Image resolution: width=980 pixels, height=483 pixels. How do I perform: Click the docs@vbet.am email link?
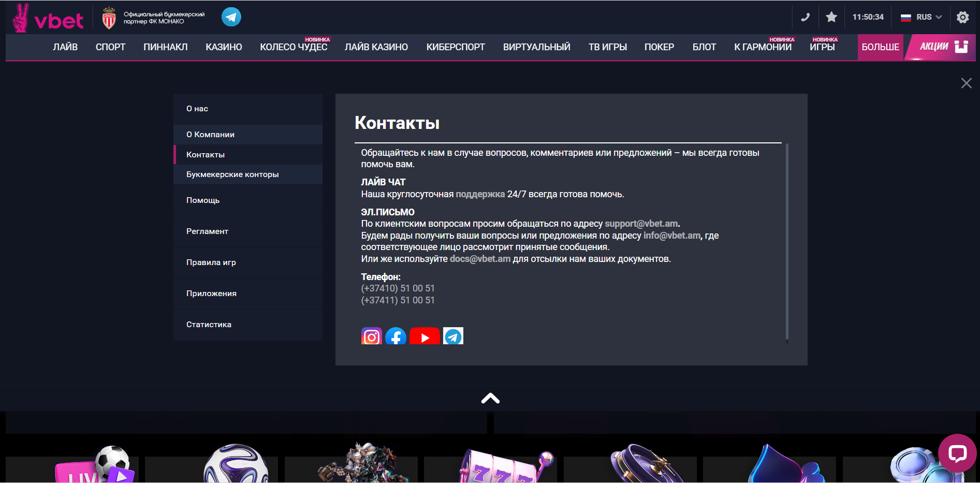click(480, 259)
